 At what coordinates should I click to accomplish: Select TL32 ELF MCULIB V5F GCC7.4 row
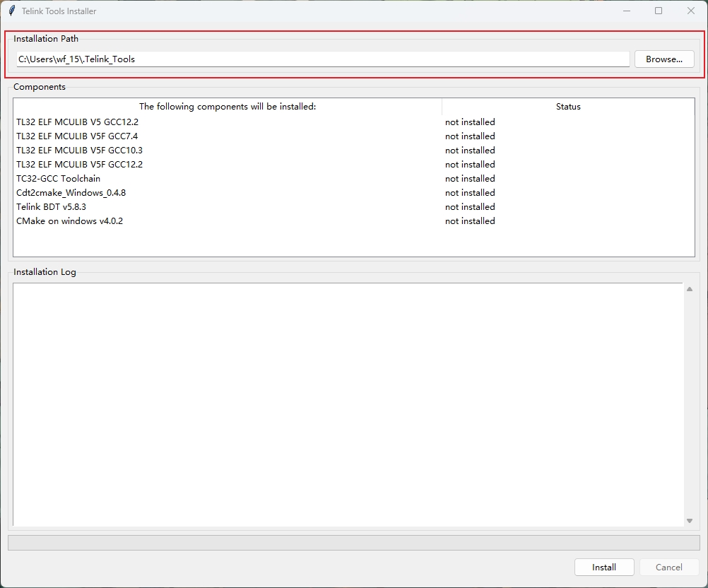click(x=78, y=136)
